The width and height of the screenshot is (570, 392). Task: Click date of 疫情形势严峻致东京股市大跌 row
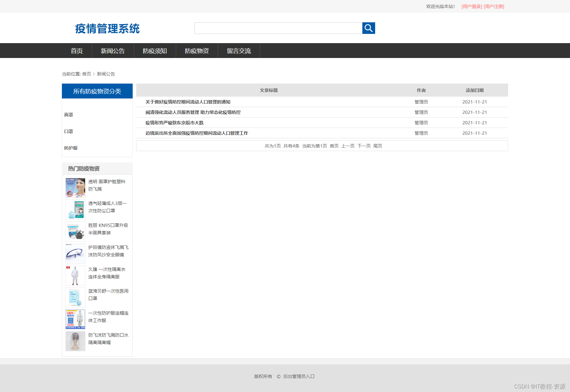click(475, 123)
